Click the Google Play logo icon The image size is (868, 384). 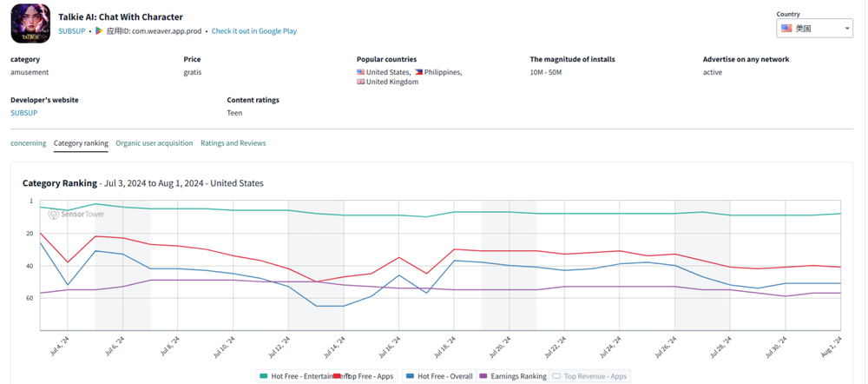(x=99, y=31)
